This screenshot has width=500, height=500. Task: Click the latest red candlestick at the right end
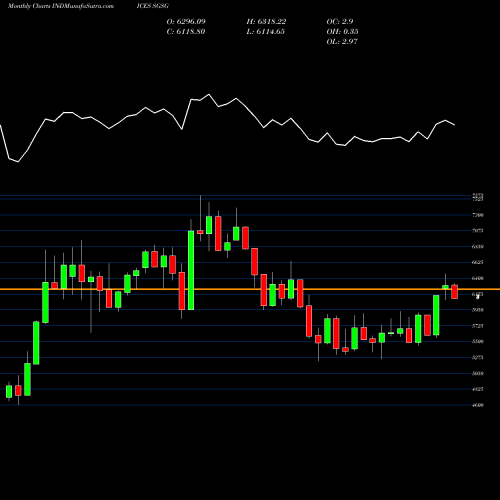pyautogui.click(x=455, y=292)
